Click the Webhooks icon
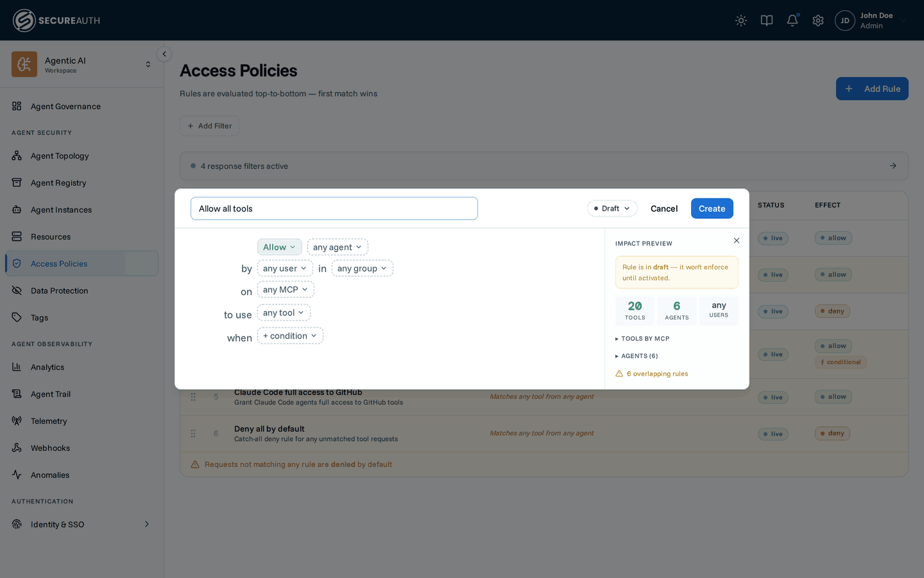This screenshot has height=578, width=924. (17, 448)
